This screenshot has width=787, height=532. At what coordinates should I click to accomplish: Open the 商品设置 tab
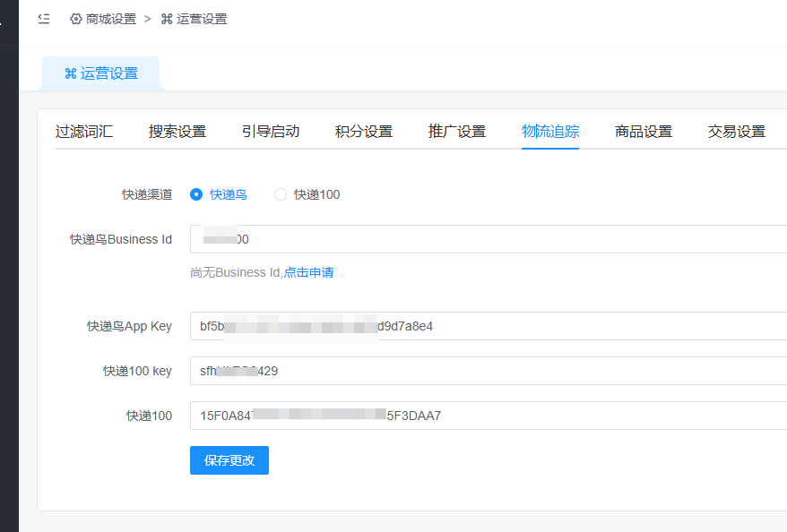pos(644,132)
